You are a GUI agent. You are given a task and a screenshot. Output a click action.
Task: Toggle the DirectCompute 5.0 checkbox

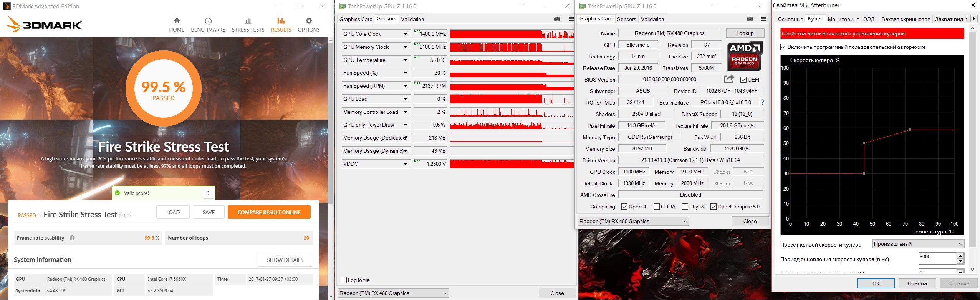(x=713, y=207)
